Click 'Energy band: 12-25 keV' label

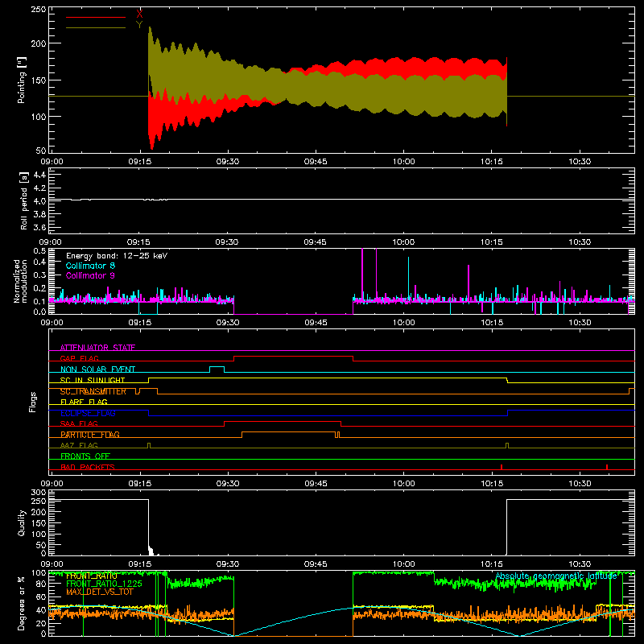point(117,256)
